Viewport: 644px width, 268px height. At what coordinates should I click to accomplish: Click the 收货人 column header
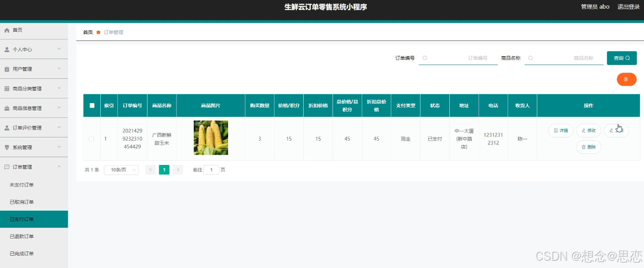pos(523,105)
